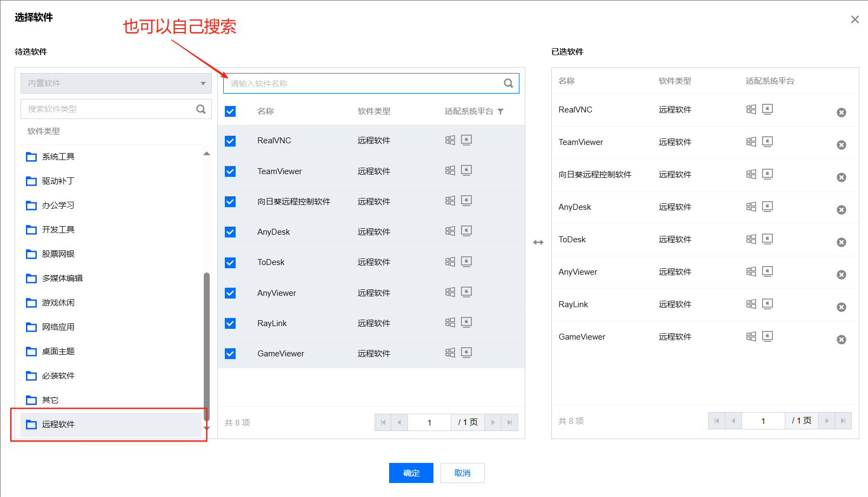Click the 请输入软件名称 search input
Screen dimensions: 868x497
click(351, 83)
